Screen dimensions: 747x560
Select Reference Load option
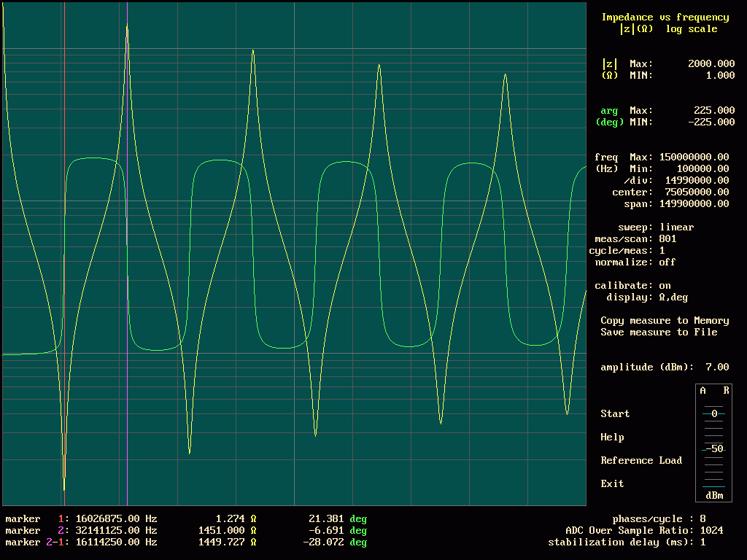(x=641, y=461)
